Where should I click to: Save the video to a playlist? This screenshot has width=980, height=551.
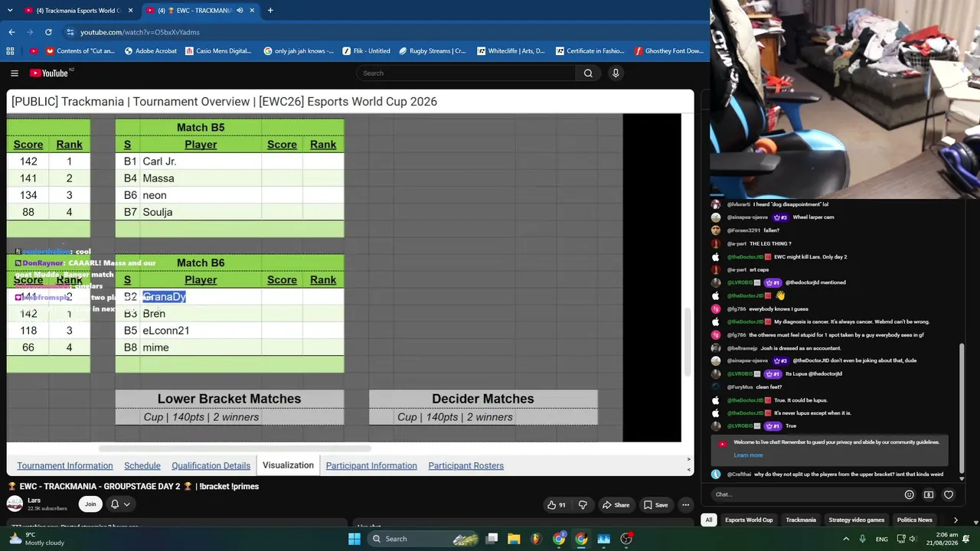coord(656,505)
